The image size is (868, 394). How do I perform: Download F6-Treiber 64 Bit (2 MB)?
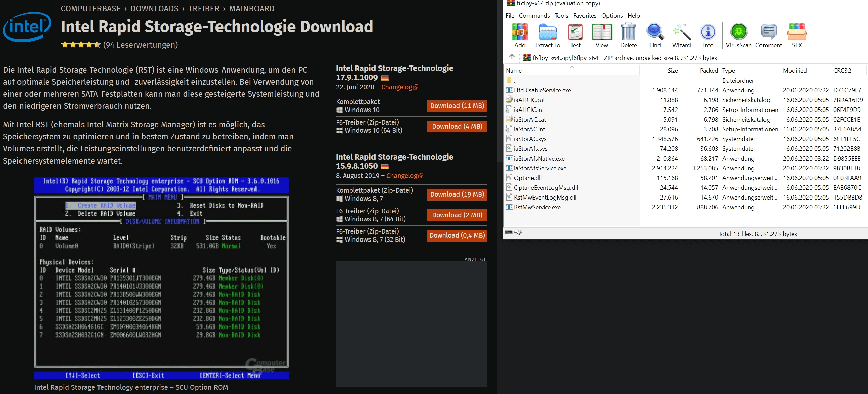[457, 215]
